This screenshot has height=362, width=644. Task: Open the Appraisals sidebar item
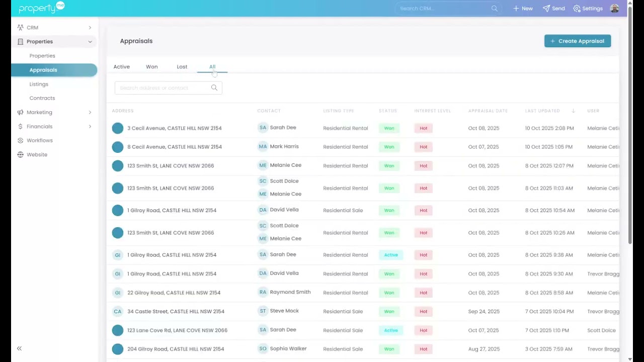tap(54, 70)
